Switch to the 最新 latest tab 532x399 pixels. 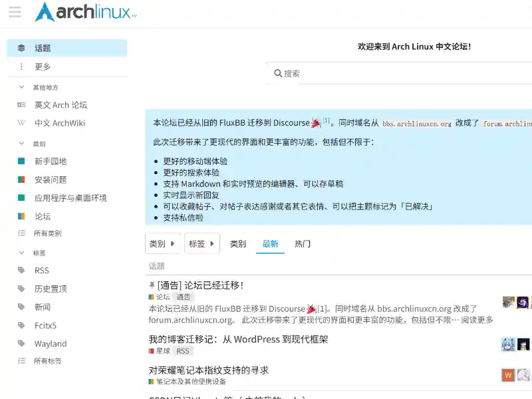pyautogui.click(x=271, y=243)
